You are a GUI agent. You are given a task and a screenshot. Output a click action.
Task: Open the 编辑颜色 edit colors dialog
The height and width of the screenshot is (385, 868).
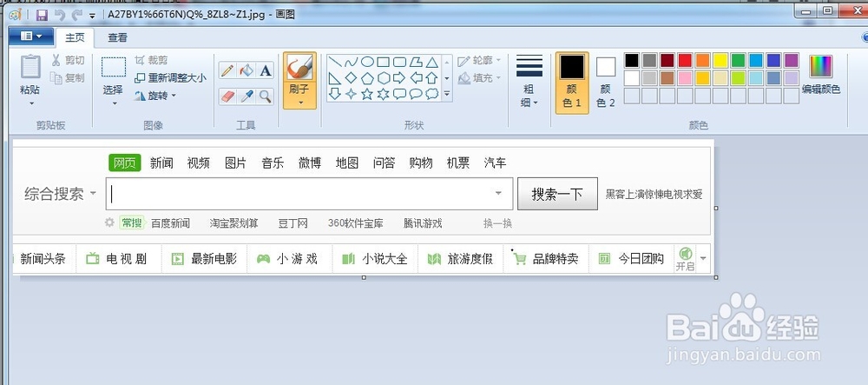821,75
